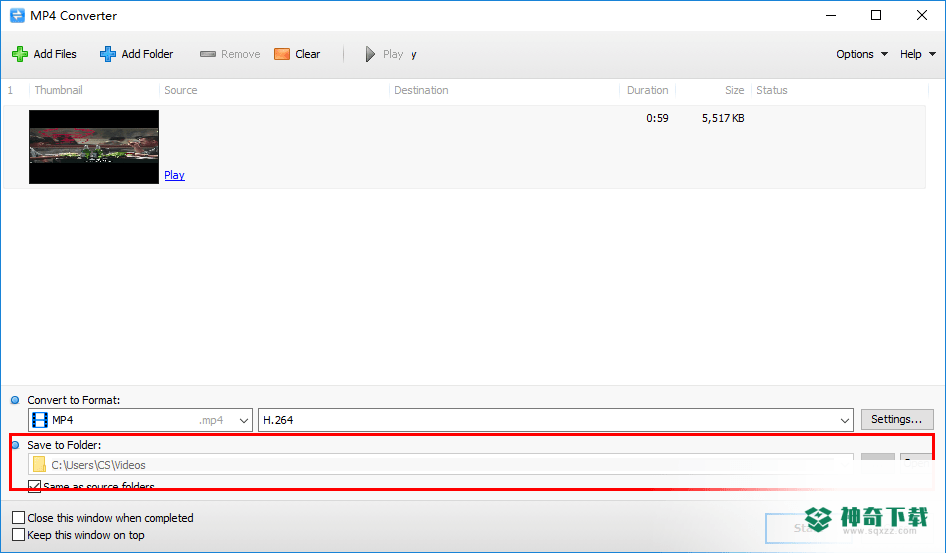Click the Play triangle icon in toolbar
Image resolution: width=946 pixels, height=553 pixels.
click(x=370, y=54)
